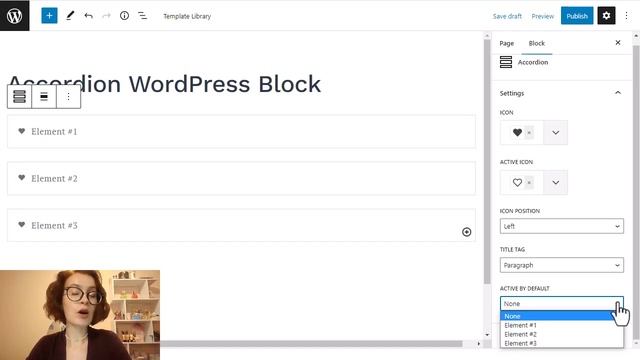Image resolution: width=640 pixels, height=360 pixels.
Task: Click the Active By Default select box
Action: pos(562,304)
